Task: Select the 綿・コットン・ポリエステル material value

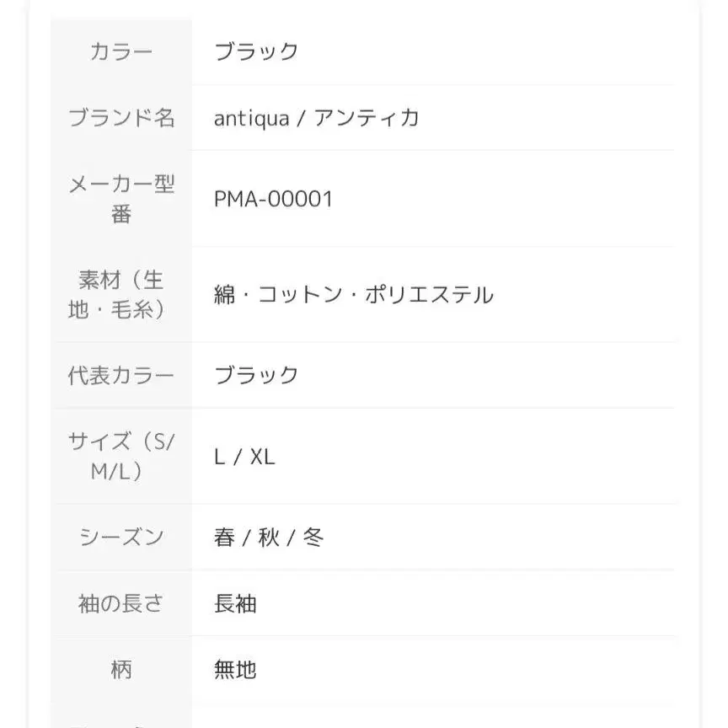Action: point(353,295)
